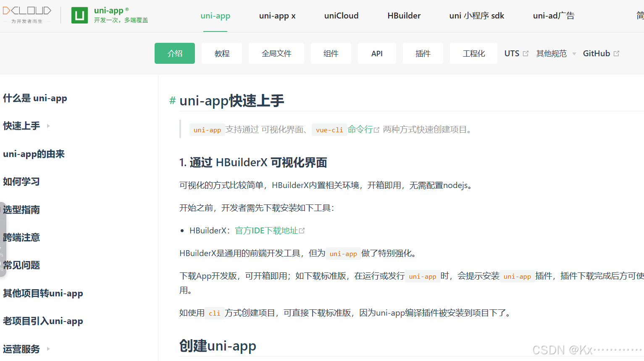644x361 pixels.
Task: Open the GitHub external link
Action: coord(601,53)
